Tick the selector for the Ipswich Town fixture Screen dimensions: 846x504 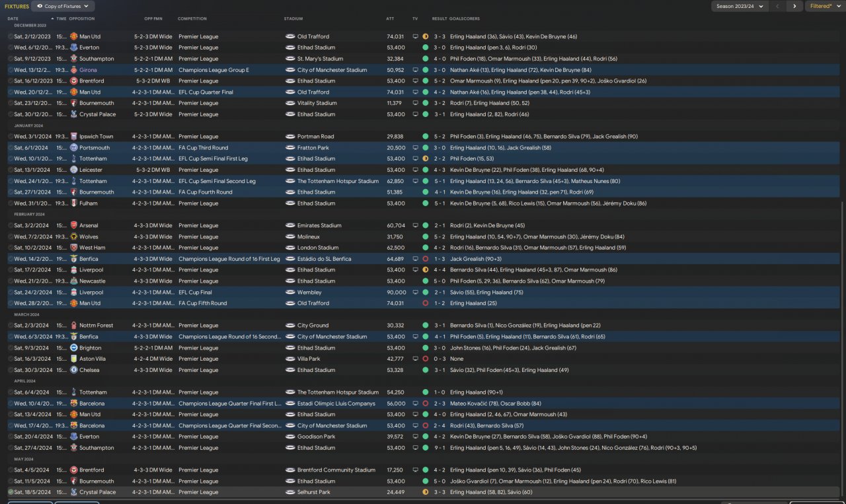coord(11,137)
